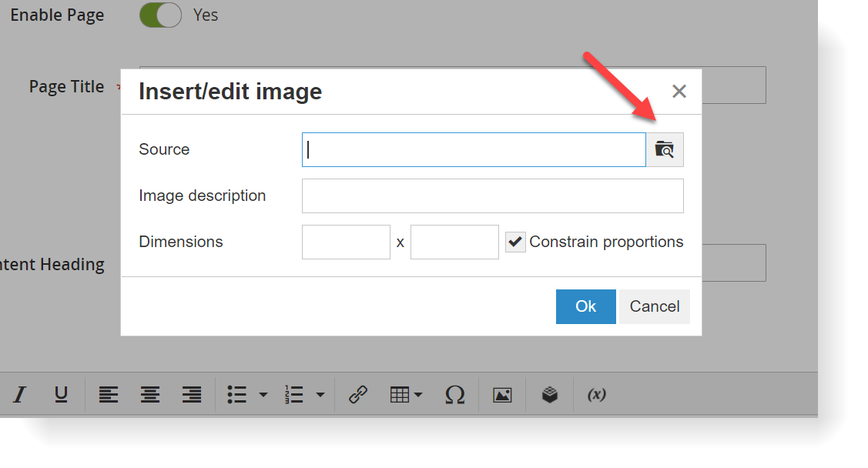The height and width of the screenshot is (468, 868).
Task: Uncheck Constrain proportions
Action: pyautogui.click(x=514, y=241)
